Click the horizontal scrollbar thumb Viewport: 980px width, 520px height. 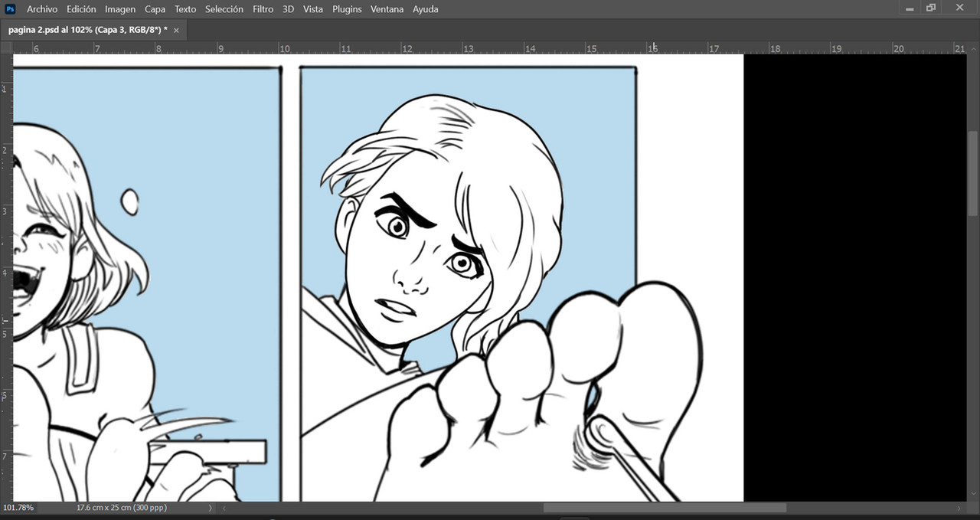point(665,508)
